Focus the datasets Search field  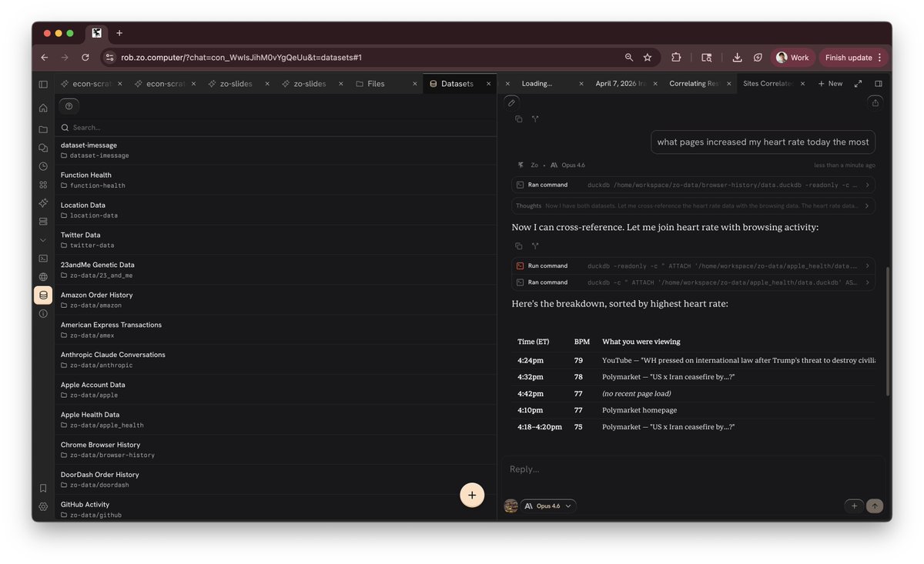(277, 128)
